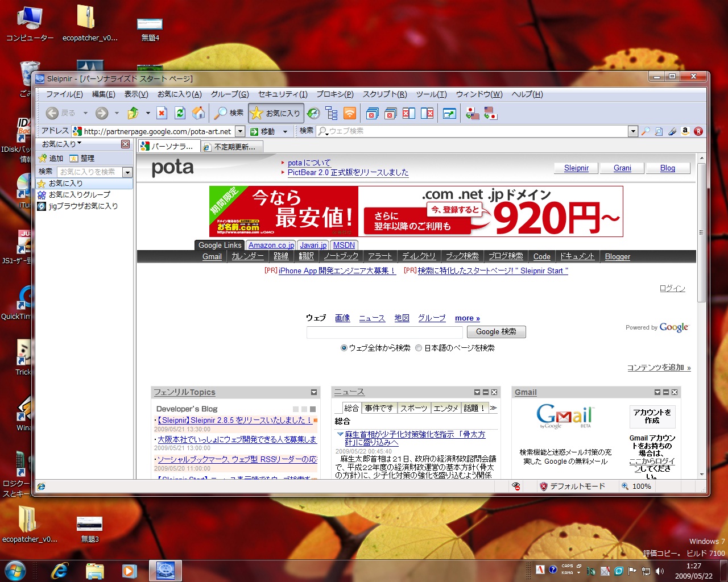Open the セキュリティ(I) menu

pos(283,94)
